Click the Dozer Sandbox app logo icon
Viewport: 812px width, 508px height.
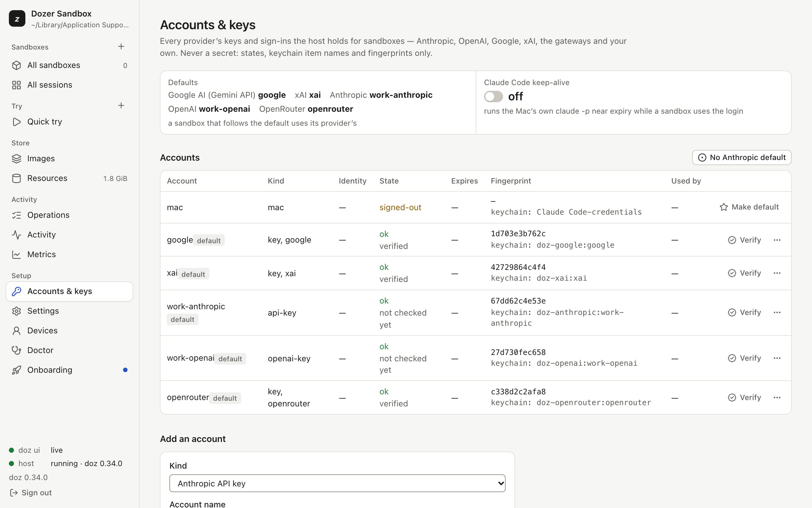[17, 18]
